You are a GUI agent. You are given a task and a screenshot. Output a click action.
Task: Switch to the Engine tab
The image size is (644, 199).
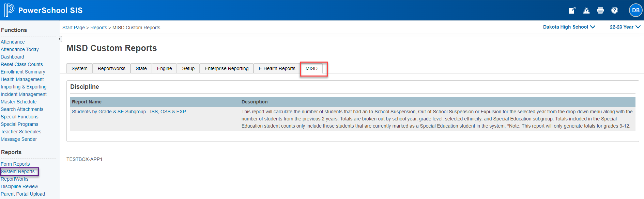(164, 68)
